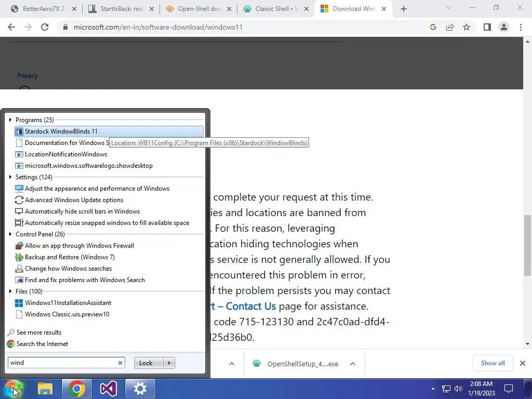532x399 pixels.
Task: Bookmark this page with star icon
Action: 467,27
